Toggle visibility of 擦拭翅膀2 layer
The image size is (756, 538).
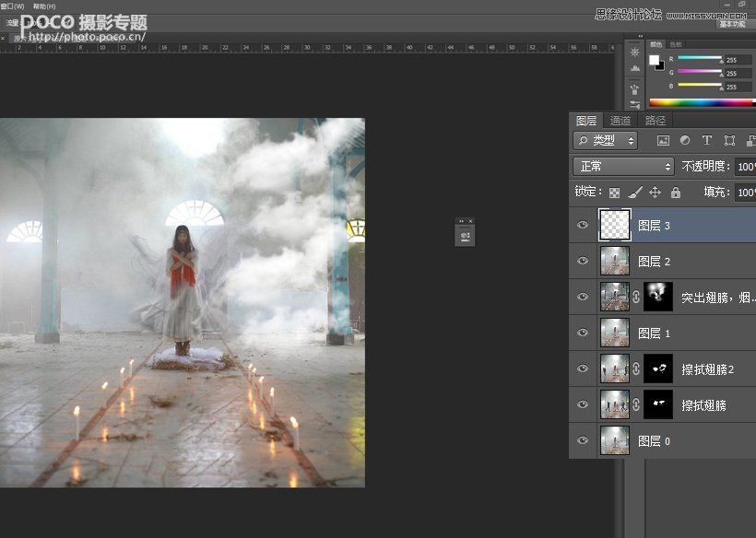(x=583, y=368)
